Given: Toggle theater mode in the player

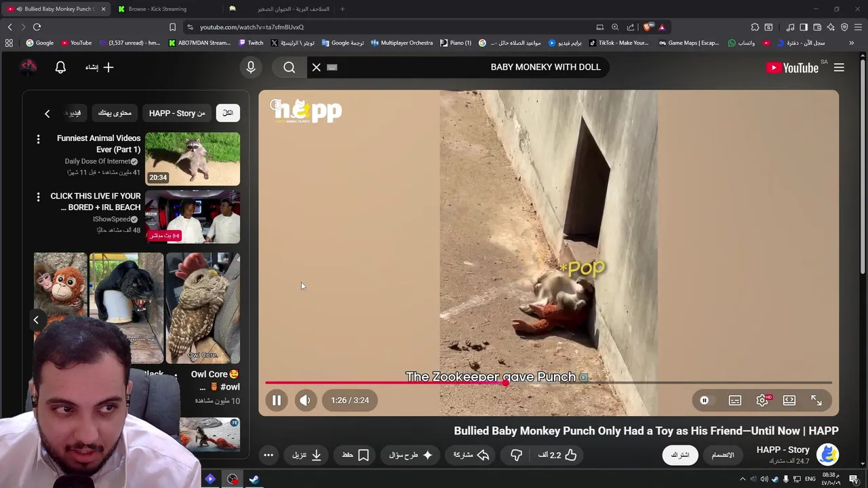Looking at the screenshot, I should pyautogui.click(x=789, y=400).
